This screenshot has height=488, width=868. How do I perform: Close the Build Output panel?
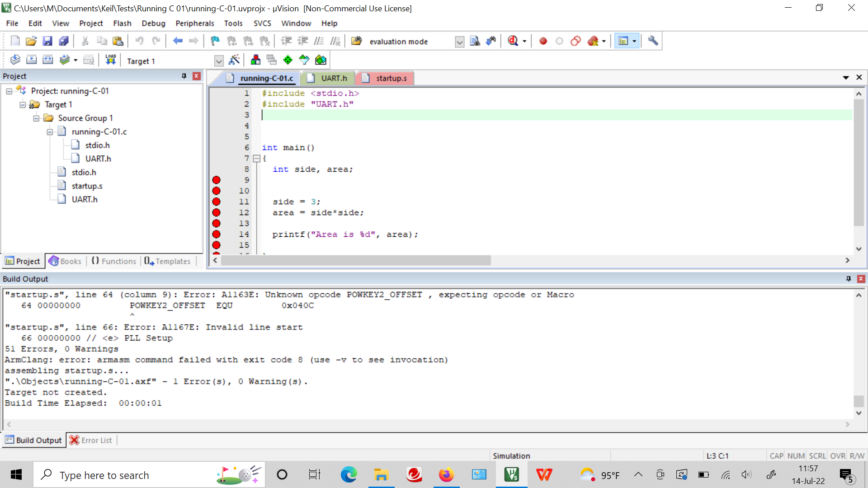click(x=861, y=279)
